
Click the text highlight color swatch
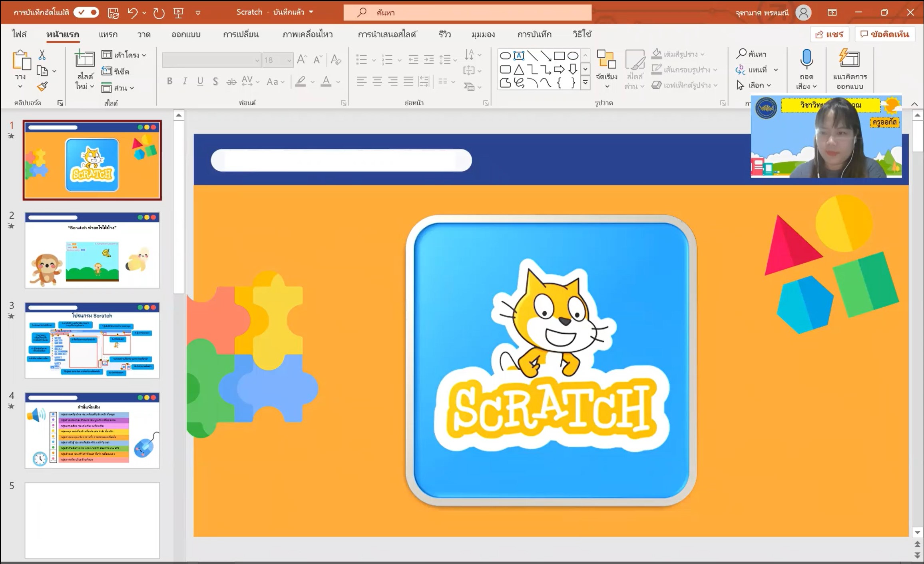[301, 82]
